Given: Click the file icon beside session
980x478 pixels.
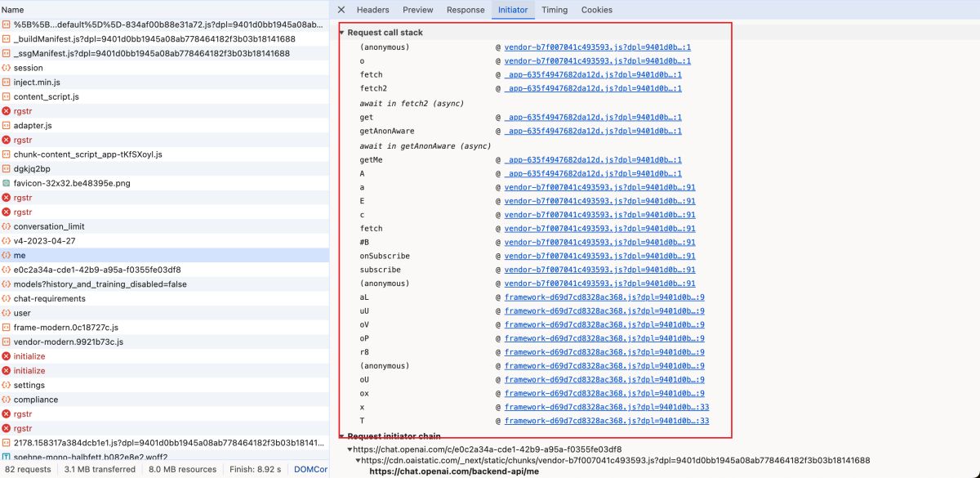Looking at the screenshot, I should 6,68.
